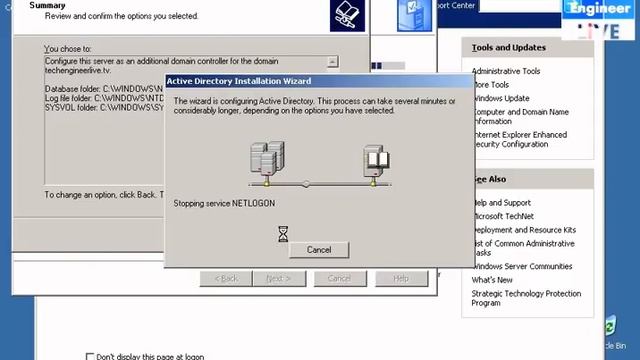The width and height of the screenshot is (640, 360).
Task: Click the Active Directory wizard book logo
Action: point(347,16)
